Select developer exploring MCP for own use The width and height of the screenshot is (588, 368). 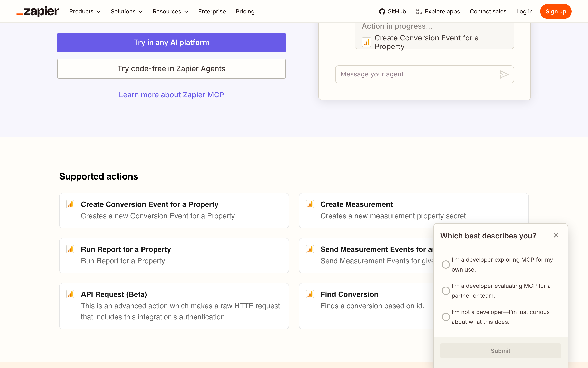446,265
